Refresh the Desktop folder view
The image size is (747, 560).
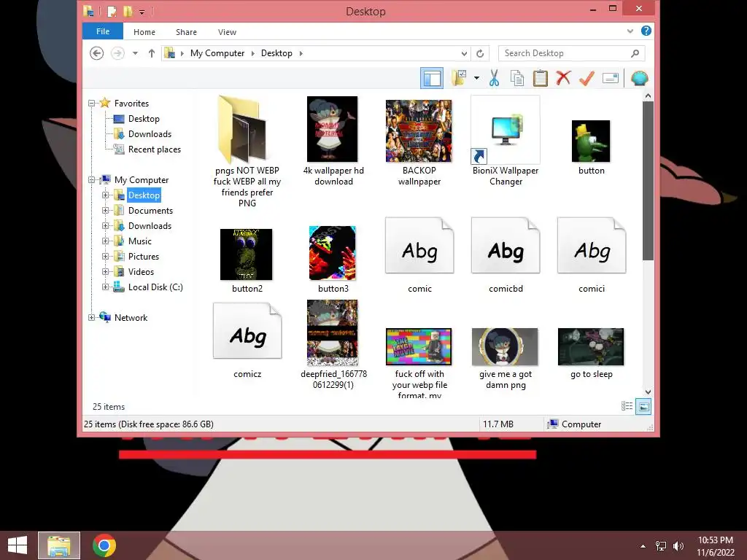pos(480,53)
